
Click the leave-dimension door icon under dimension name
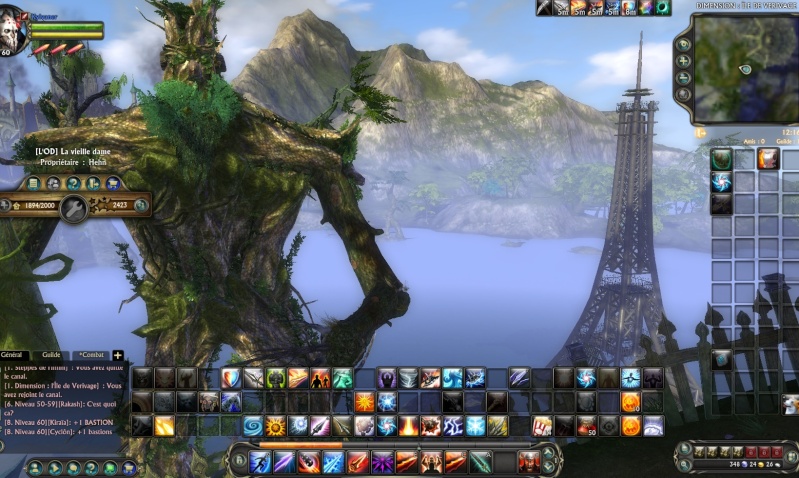coord(93,183)
